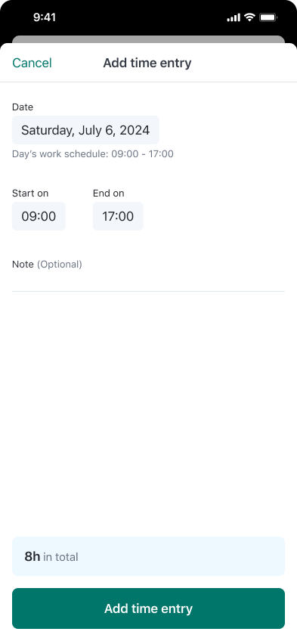Tap the 8h total hours value
Viewport: 297px width, 644px height.
[x=32, y=556]
